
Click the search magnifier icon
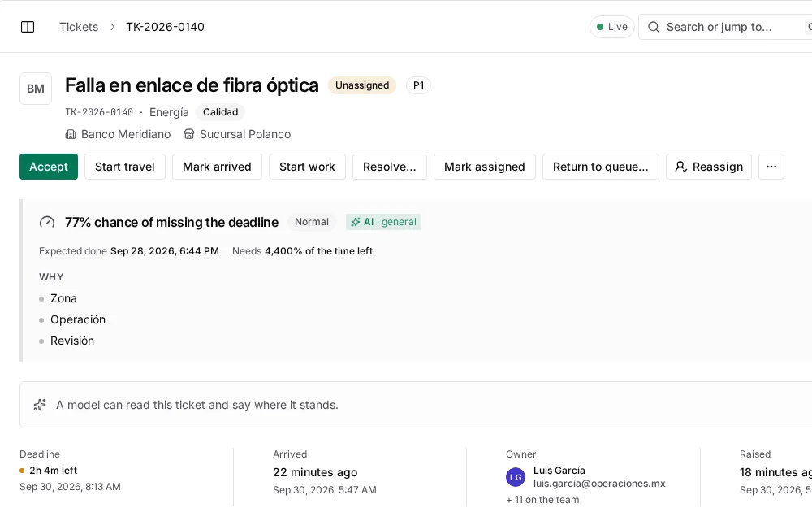[x=654, y=27]
